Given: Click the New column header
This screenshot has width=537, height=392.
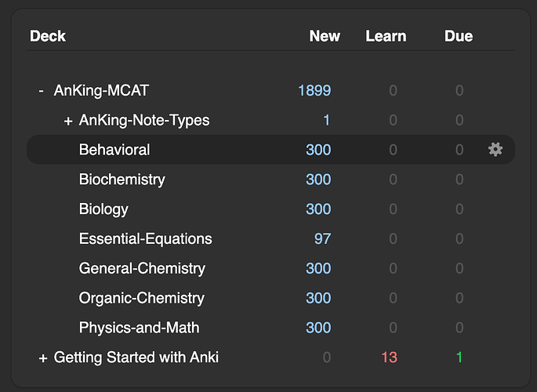Looking at the screenshot, I should [x=325, y=36].
